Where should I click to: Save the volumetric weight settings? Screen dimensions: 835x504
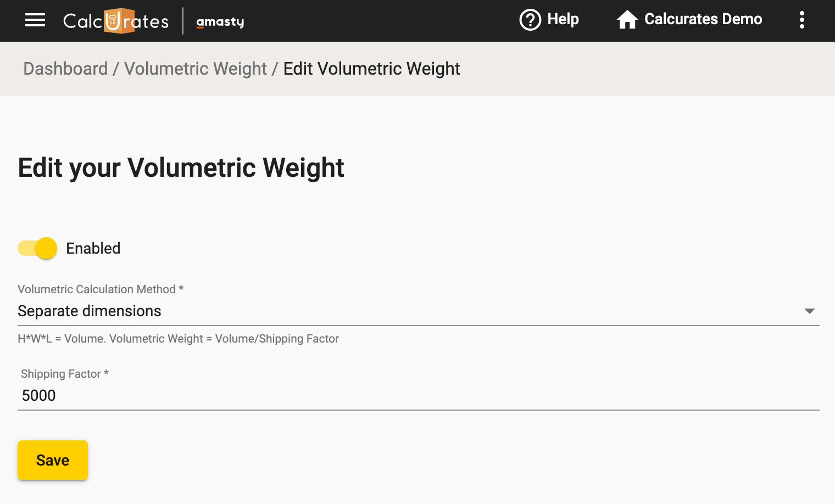pos(53,460)
